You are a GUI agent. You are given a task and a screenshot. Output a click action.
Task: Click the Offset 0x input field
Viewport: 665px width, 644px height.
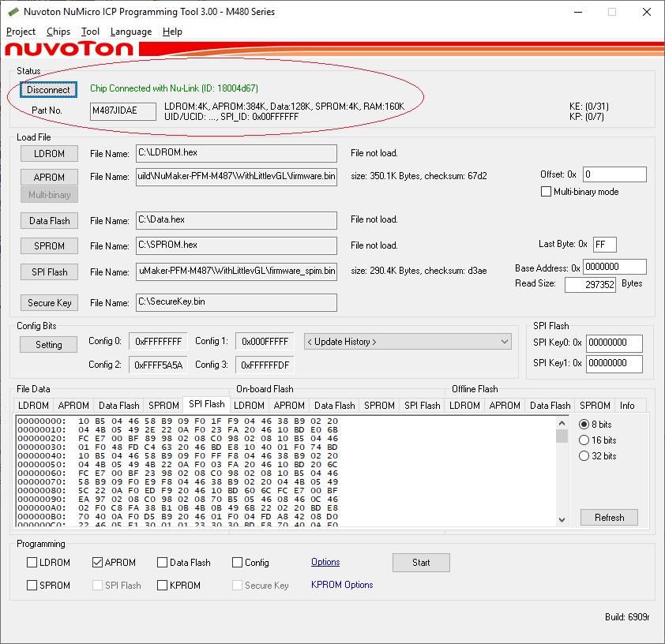tap(614, 174)
